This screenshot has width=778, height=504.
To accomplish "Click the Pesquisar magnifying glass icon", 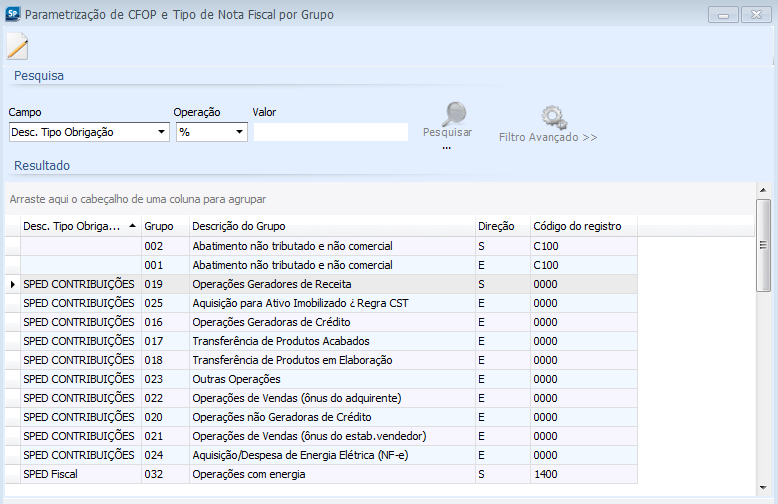I will (454, 113).
